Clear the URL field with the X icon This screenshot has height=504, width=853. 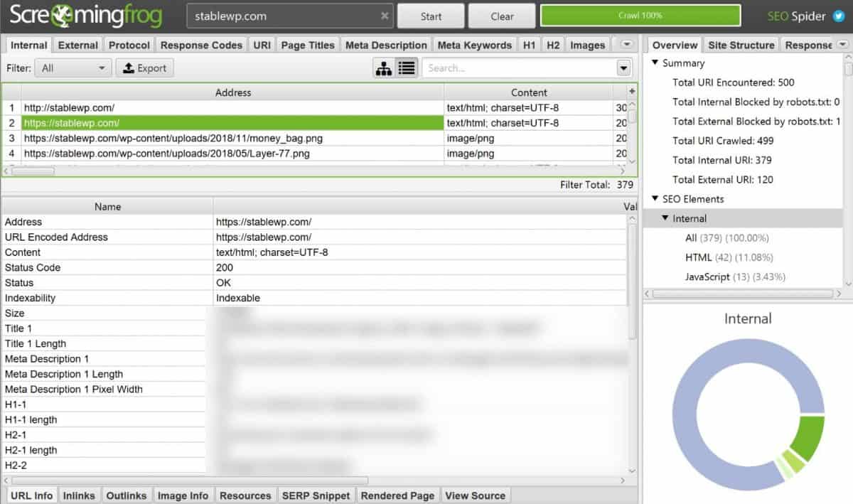click(385, 16)
